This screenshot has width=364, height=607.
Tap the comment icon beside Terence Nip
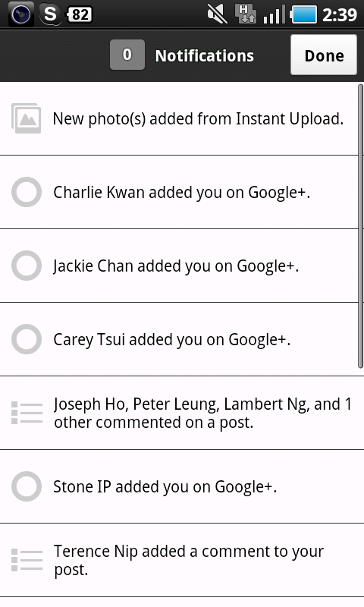[x=27, y=560]
